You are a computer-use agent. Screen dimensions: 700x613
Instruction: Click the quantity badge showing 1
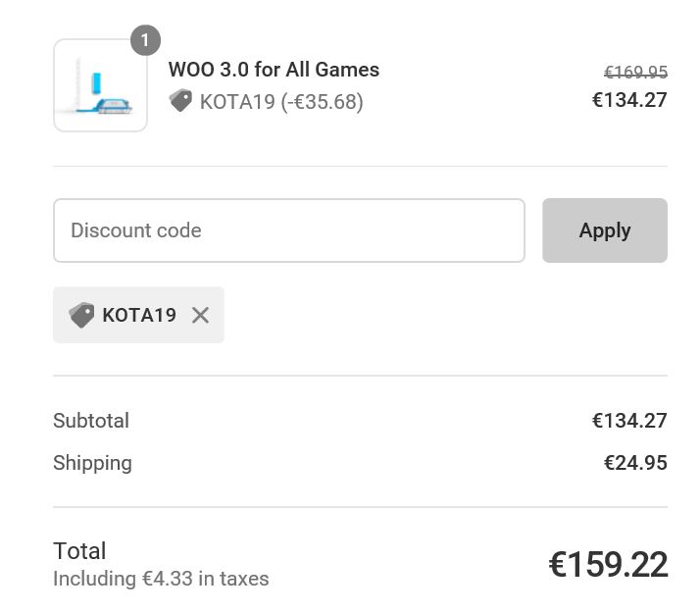pyautogui.click(x=145, y=40)
